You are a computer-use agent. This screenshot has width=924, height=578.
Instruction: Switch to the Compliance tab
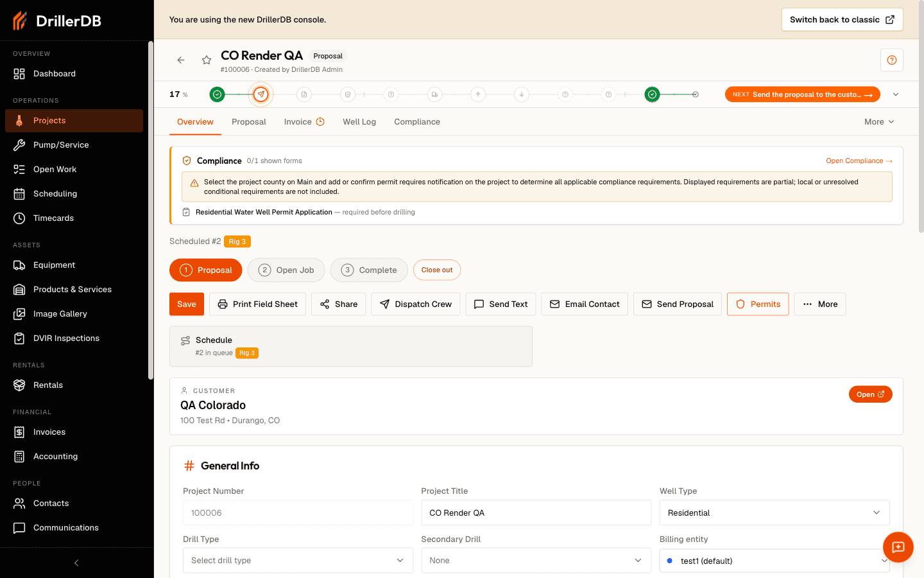(x=417, y=122)
